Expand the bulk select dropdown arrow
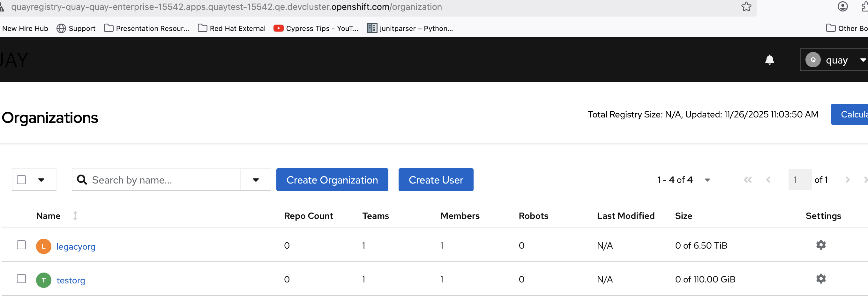This screenshot has height=300, width=868. pyautogui.click(x=41, y=180)
